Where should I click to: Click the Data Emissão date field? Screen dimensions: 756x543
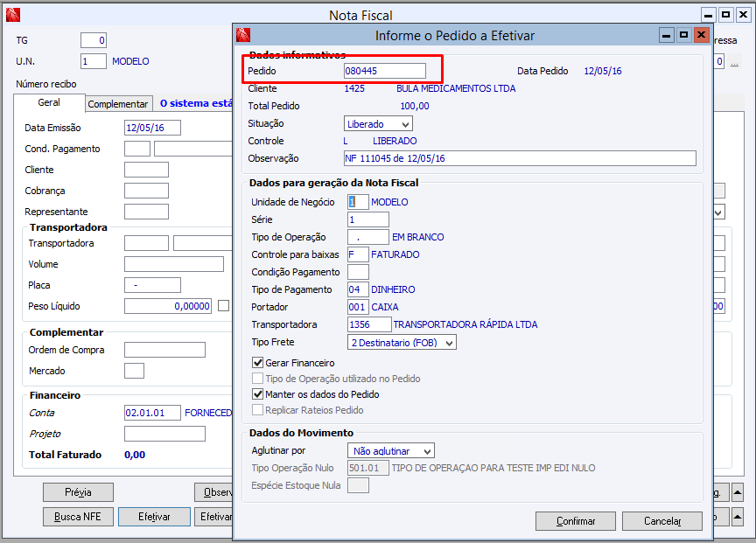tap(152, 128)
